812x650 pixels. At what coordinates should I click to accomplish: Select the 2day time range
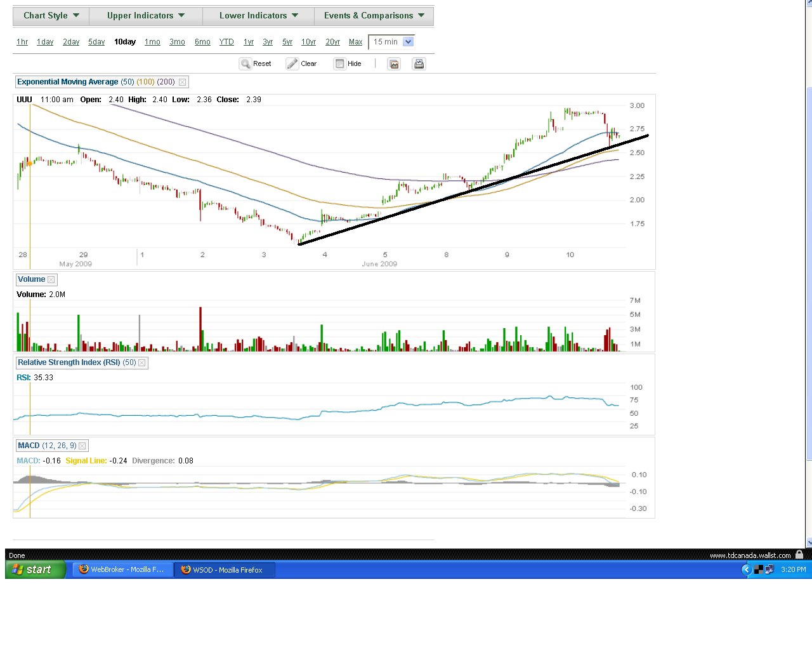(x=71, y=42)
